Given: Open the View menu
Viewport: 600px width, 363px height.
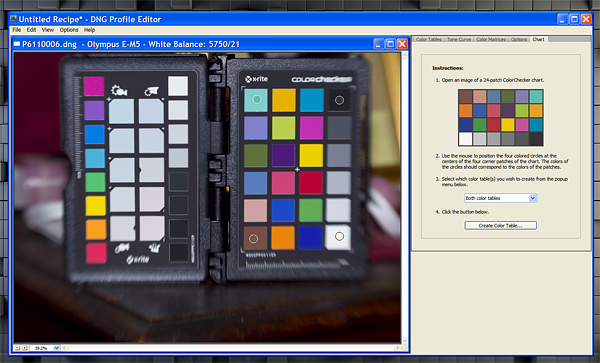Looking at the screenshot, I should pos(47,30).
